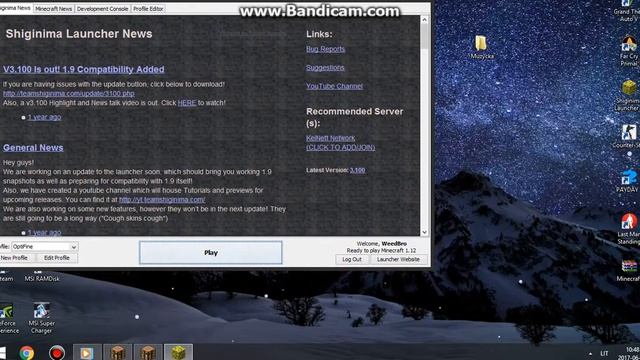Click news panel scrollbar up arrow
This screenshot has width=640, height=360.
click(x=424, y=20)
